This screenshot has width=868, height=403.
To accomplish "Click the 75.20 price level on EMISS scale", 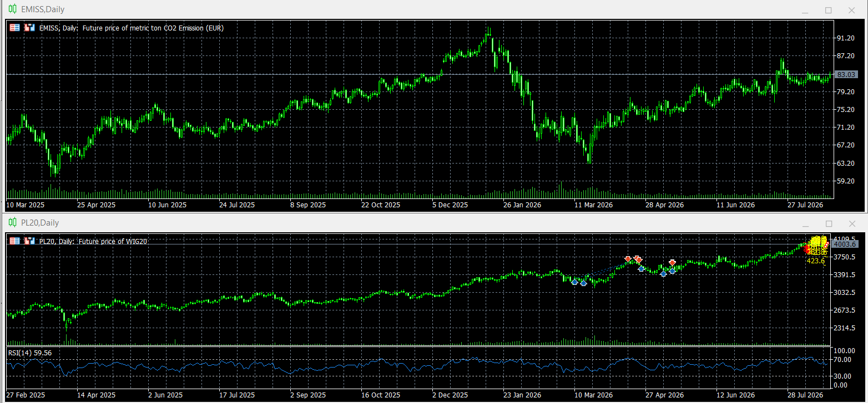I will pyautogui.click(x=846, y=110).
